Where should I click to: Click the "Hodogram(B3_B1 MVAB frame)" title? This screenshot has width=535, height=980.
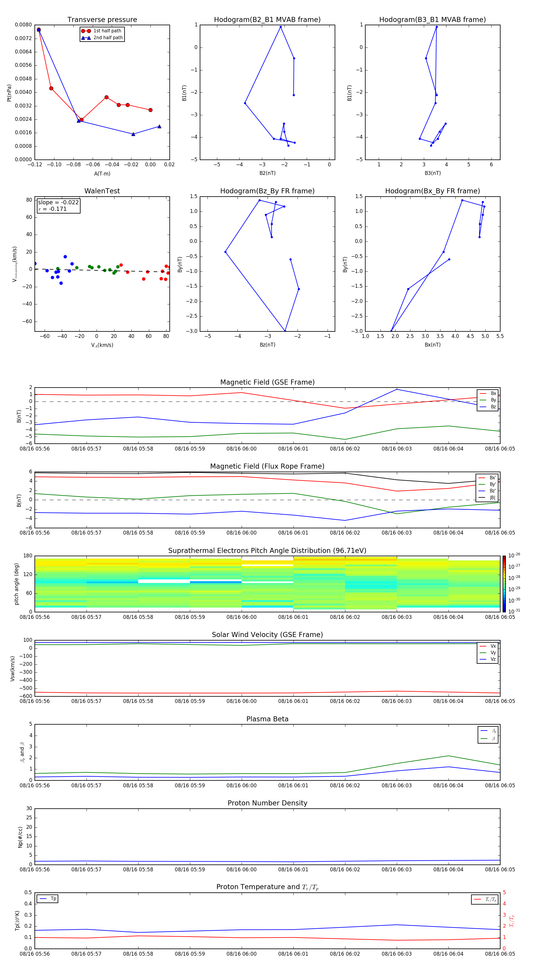(432, 20)
